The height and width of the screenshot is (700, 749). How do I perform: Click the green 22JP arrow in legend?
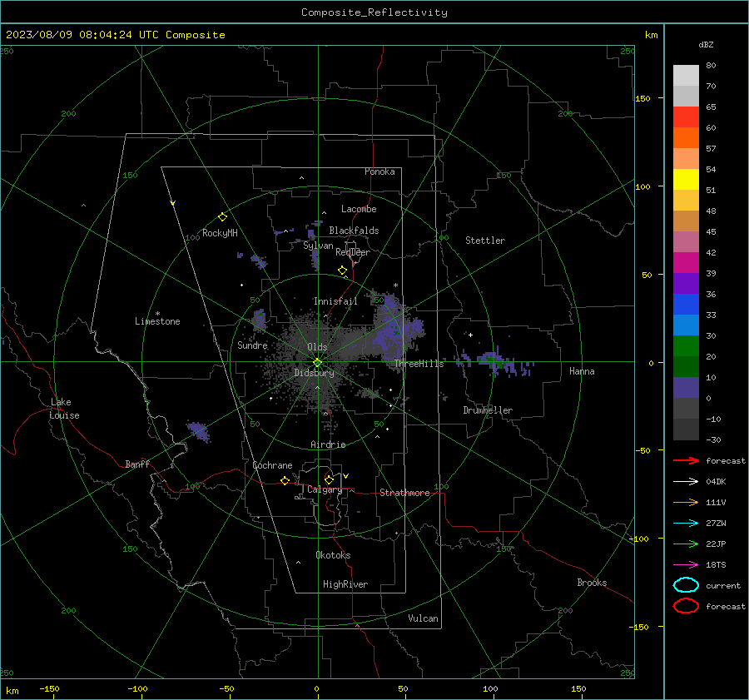686,544
